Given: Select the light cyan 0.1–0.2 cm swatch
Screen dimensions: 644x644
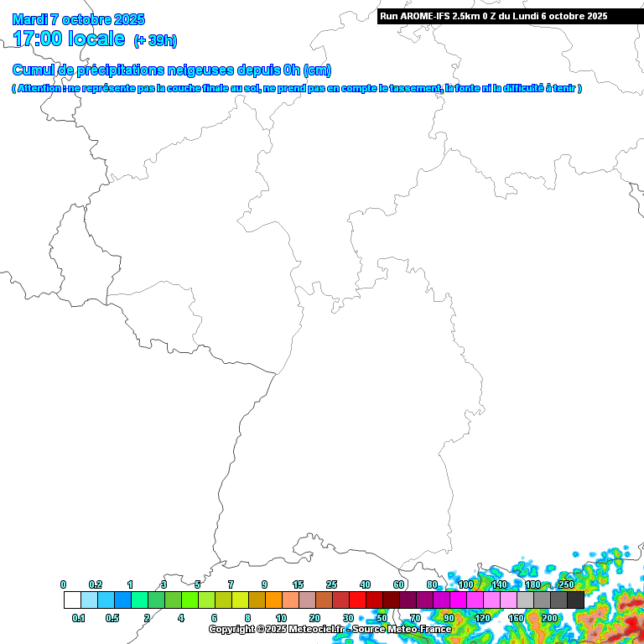Looking at the screenshot, I should (89, 600).
